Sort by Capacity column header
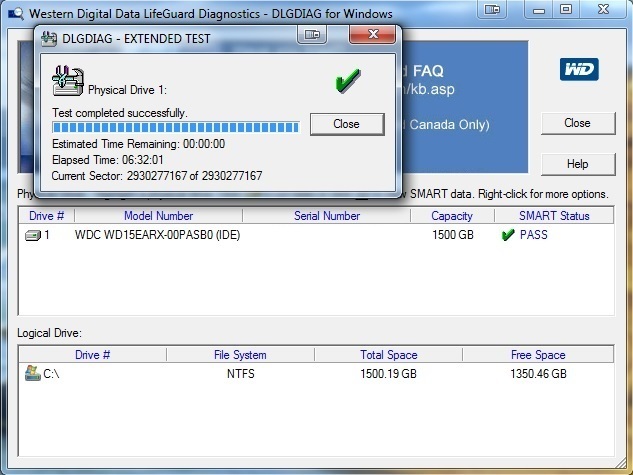The width and height of the screenshot is (633, 475). point(452,216)
